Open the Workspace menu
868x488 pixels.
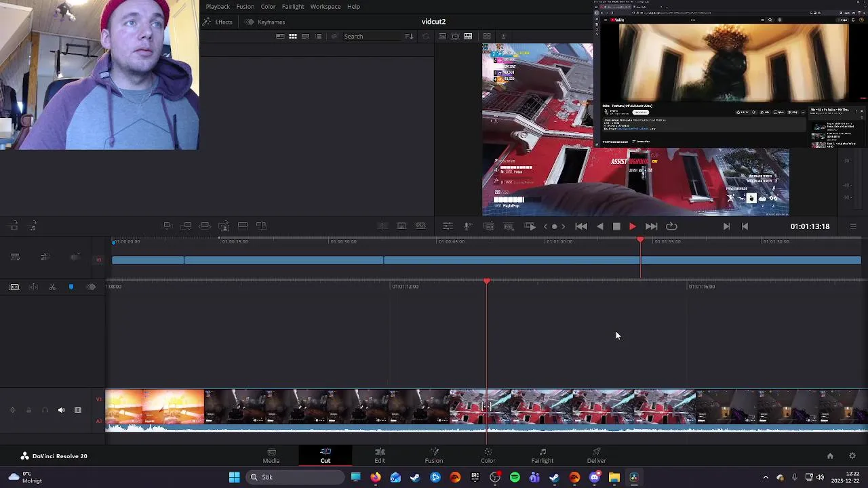[x=325, y=6]
